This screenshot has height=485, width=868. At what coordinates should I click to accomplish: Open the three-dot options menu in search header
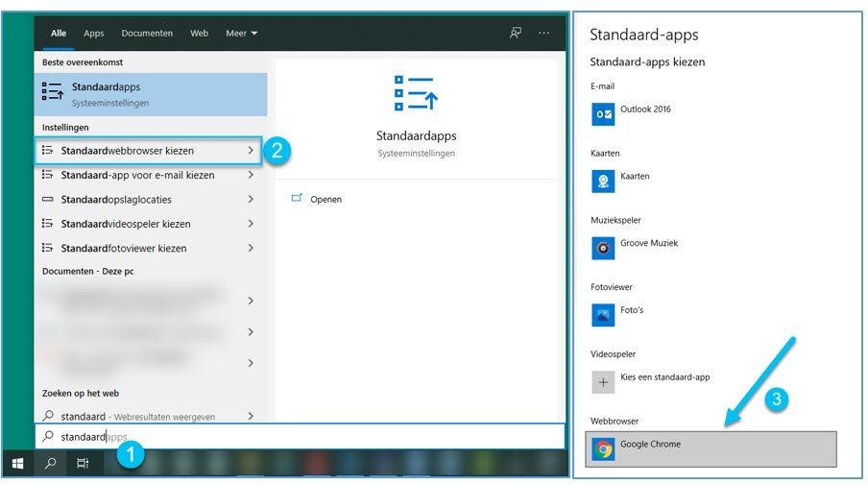coord(544,33)
